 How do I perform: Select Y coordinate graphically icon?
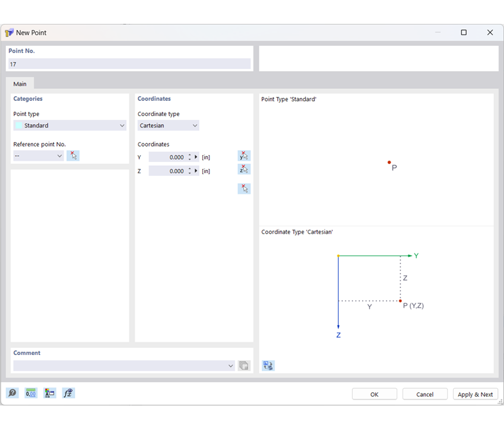244,156
